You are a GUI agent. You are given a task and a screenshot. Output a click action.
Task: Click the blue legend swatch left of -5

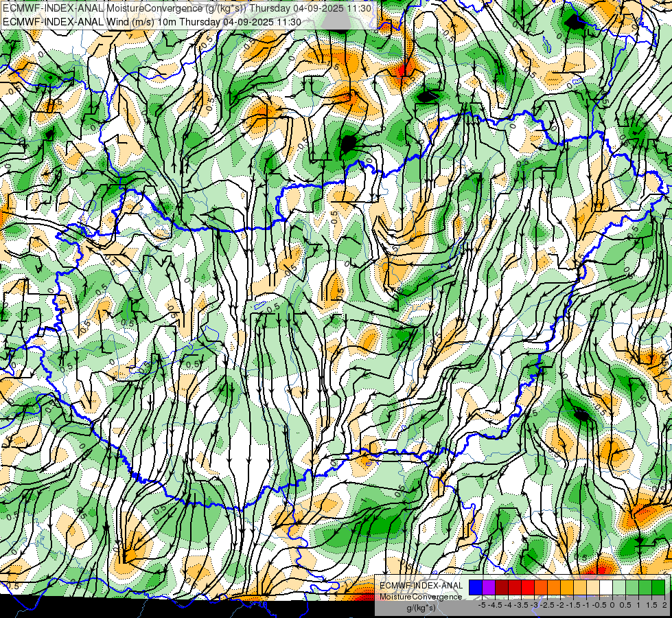[476, 588]
